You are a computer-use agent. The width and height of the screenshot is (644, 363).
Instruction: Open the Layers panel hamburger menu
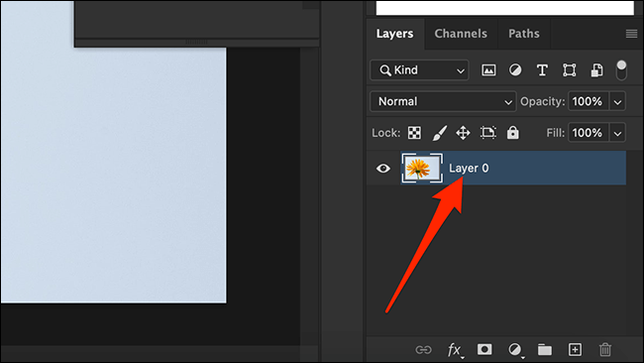[631, 34]
